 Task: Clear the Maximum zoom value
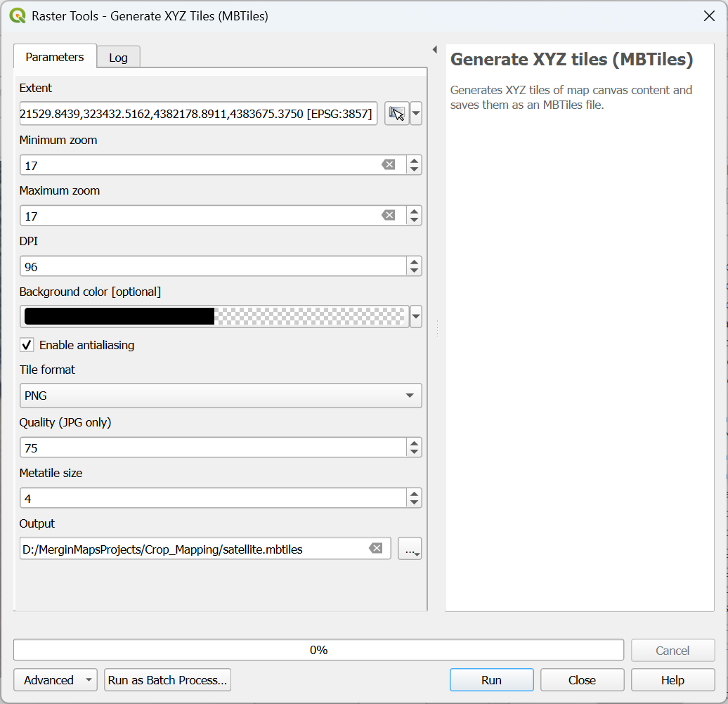[x=388, y=216]
